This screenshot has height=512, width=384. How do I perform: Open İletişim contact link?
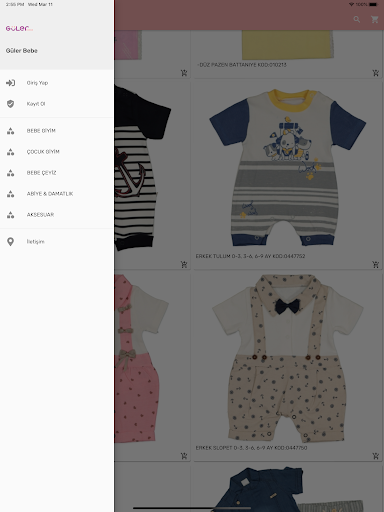36,242
